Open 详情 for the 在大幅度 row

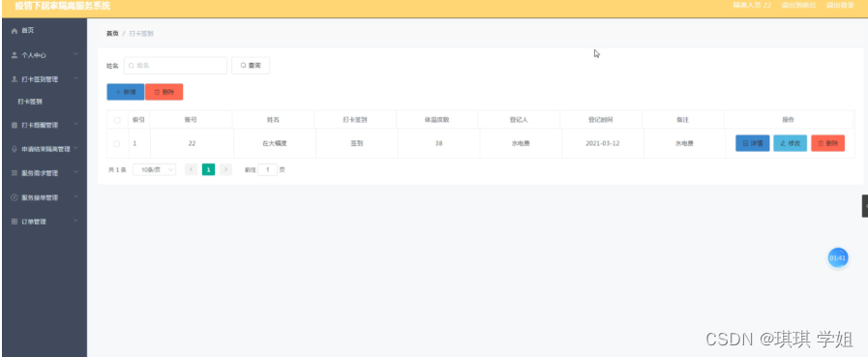(752, 143)
